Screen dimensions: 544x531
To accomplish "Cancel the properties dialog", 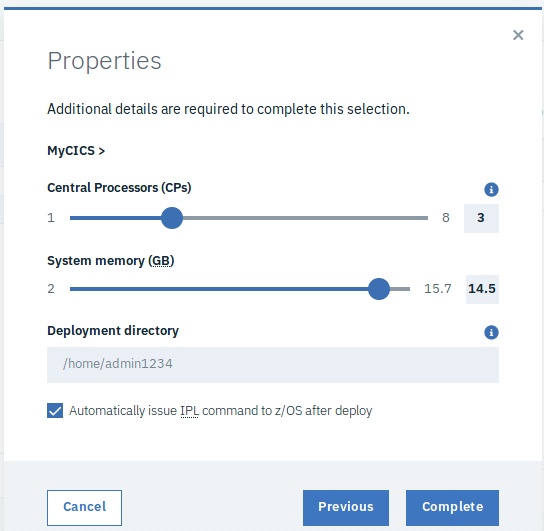I will [84, 507].
